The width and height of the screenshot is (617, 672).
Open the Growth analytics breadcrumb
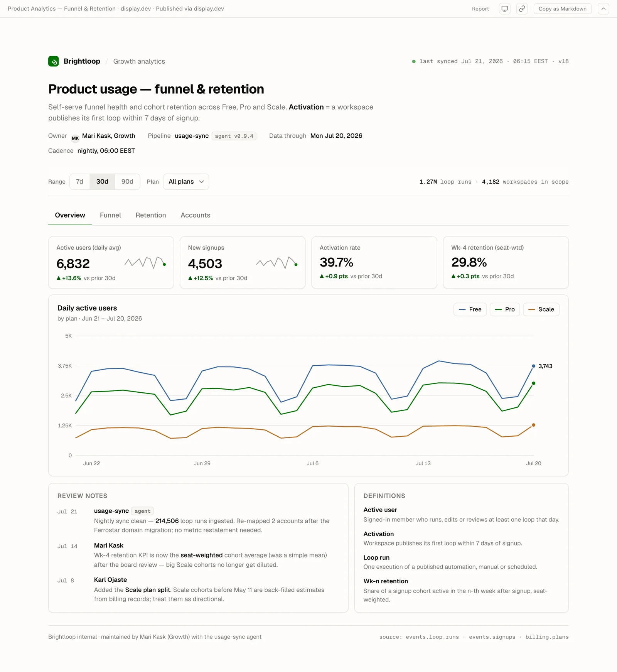(139, 61)
